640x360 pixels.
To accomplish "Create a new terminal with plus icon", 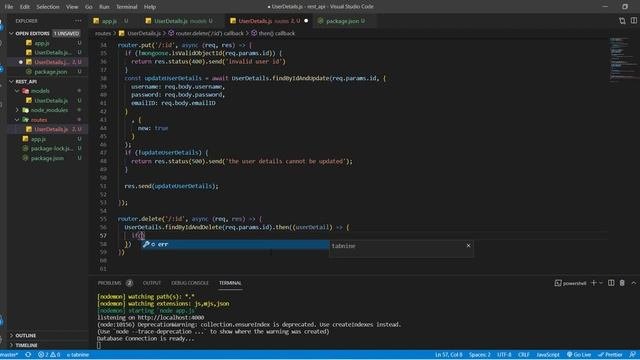I will [x=594, y=283].
